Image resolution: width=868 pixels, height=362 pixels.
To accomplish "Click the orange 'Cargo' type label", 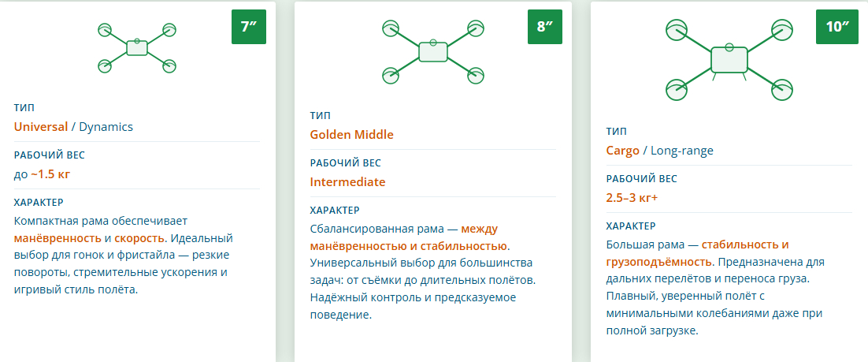I will (622, 150).
